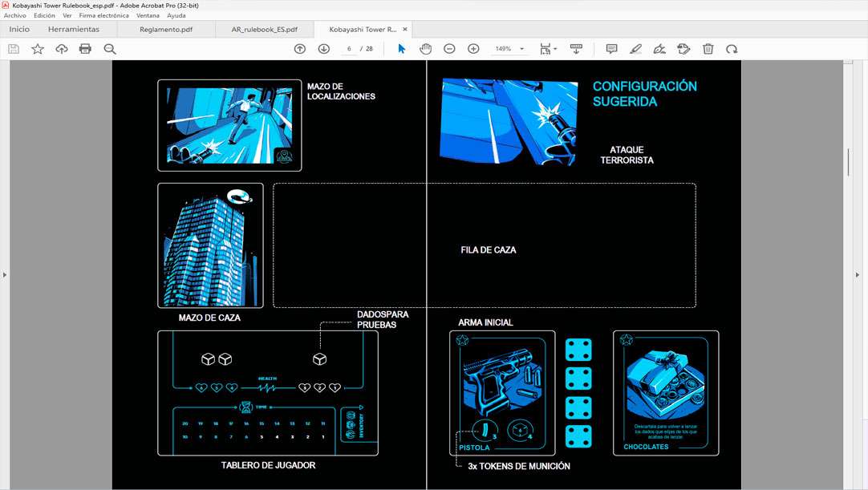
Task: Switch to the Herramientas tab
Action: pyautogui.click(x=74, y=30)
